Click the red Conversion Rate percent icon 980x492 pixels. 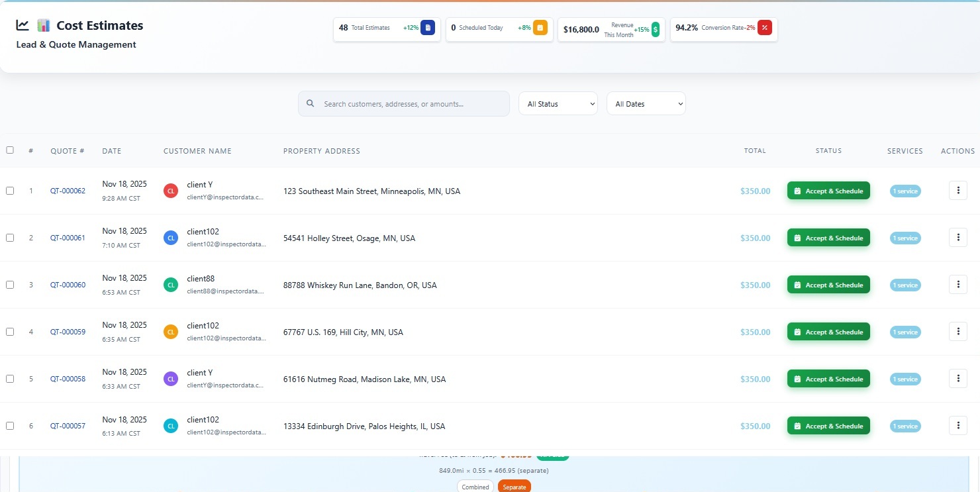click(x=765, y=28)
